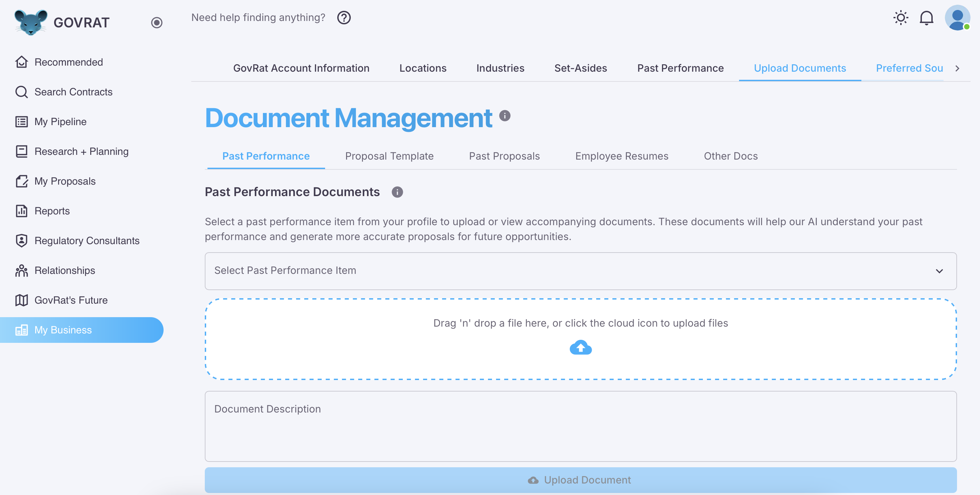Viewport: 980px width, 495px height.
Task: Open the Employee Resumes subtab
Action: click(x=622, y=156)
